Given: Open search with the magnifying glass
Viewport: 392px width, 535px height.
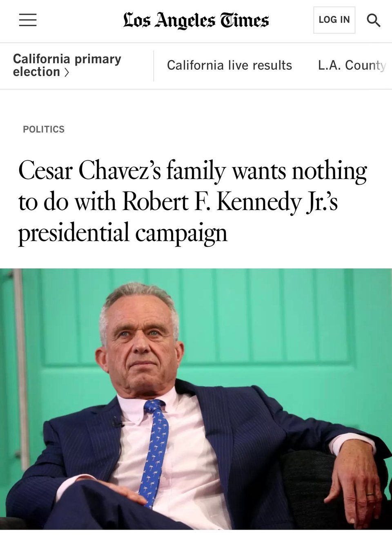Looking at the screenshot, I should (373, 20).
